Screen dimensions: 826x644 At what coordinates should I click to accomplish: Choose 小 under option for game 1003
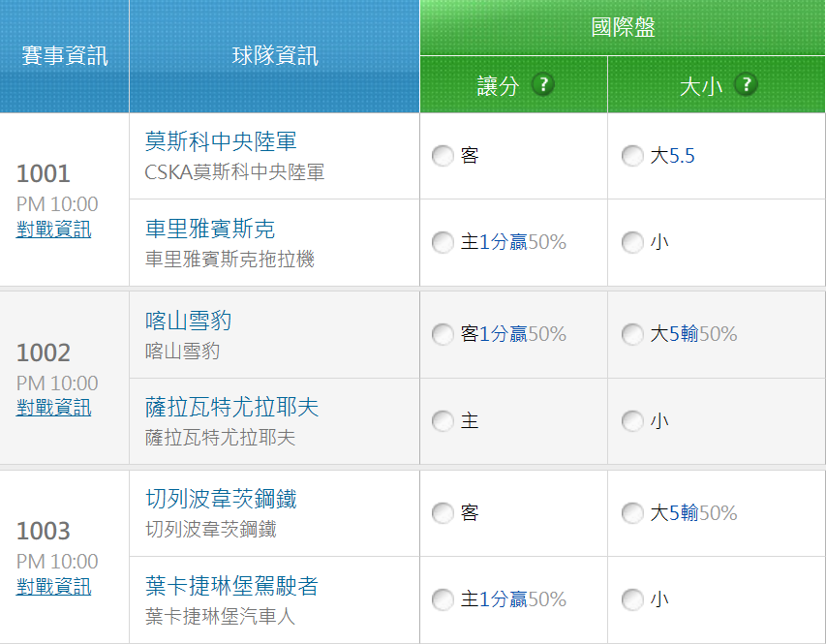(632, 599)
